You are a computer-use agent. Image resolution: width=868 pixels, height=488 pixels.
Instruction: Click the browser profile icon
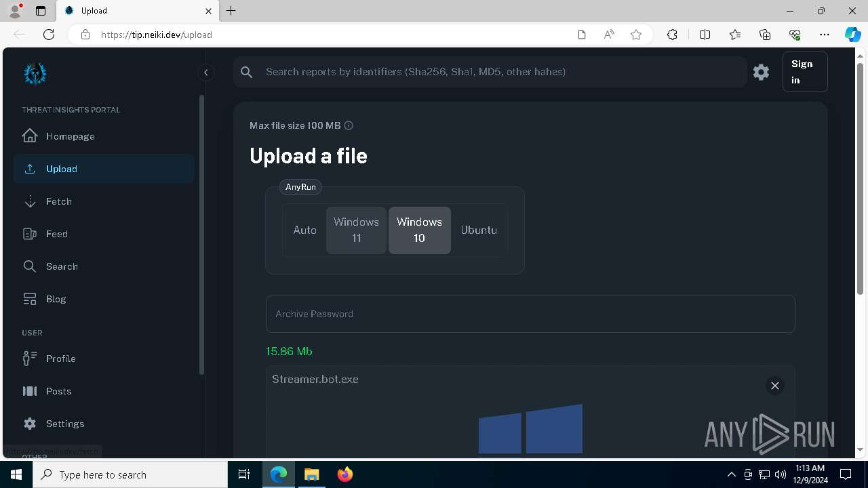coord(14,11)
